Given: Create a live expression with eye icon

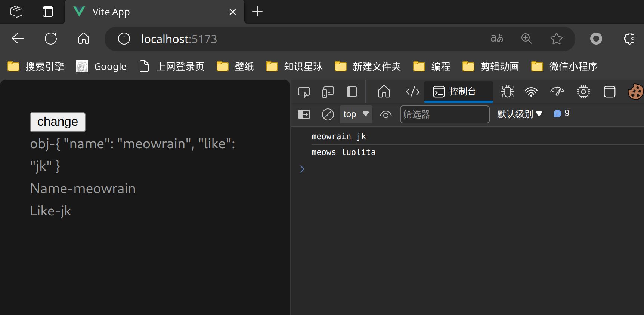Looking at the screenshot, I should click(x=386, y=114).
